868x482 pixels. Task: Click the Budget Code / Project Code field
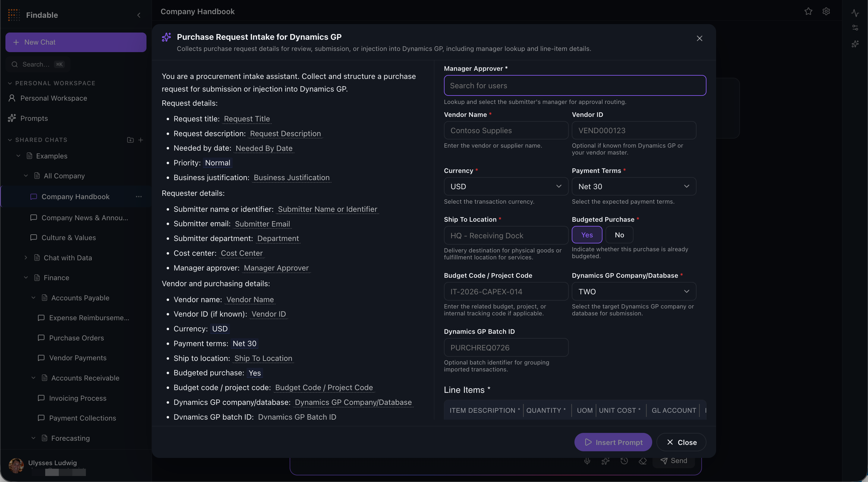(x=506, y=291)
